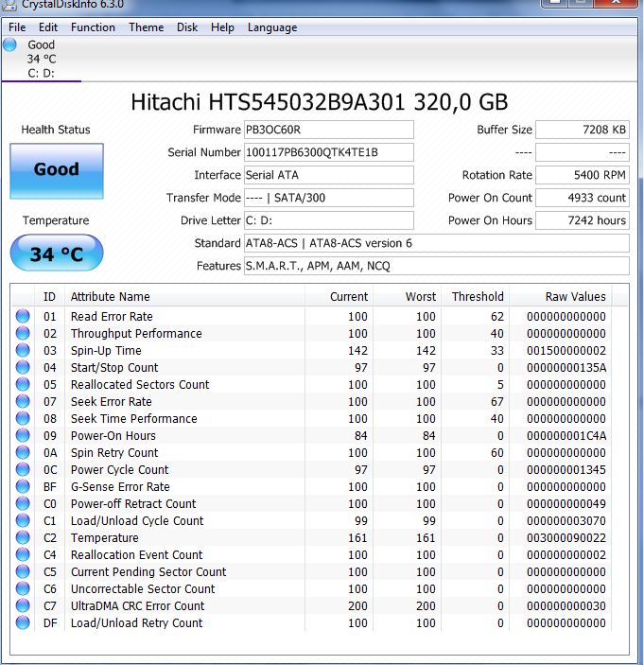The image size is (644, 665).
Task: Click the Buffer Size 7208 KB field
Action: pos(583,130)
